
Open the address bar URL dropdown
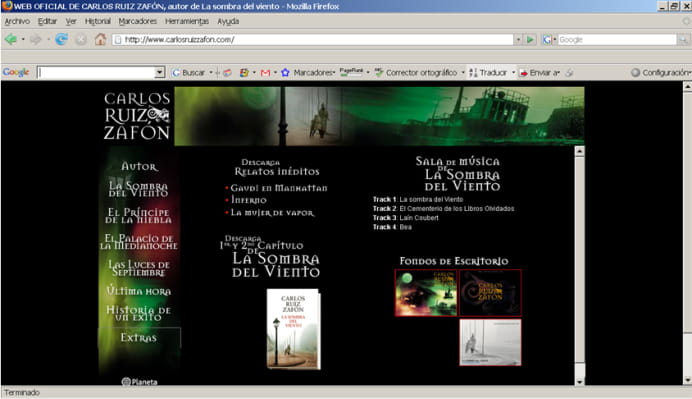point(518,40)
